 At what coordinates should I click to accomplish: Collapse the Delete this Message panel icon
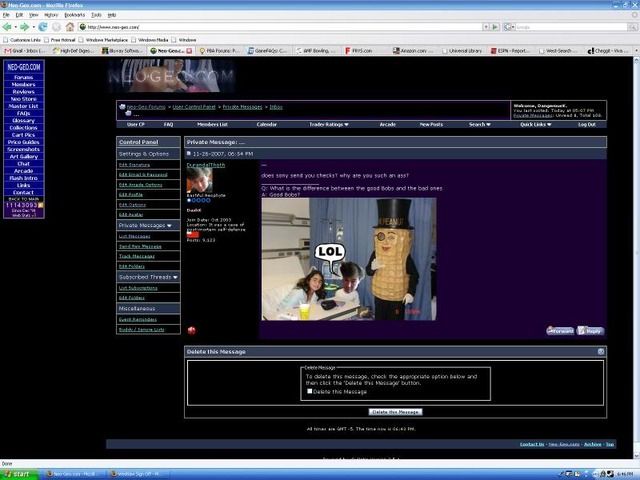coord(601,352)
